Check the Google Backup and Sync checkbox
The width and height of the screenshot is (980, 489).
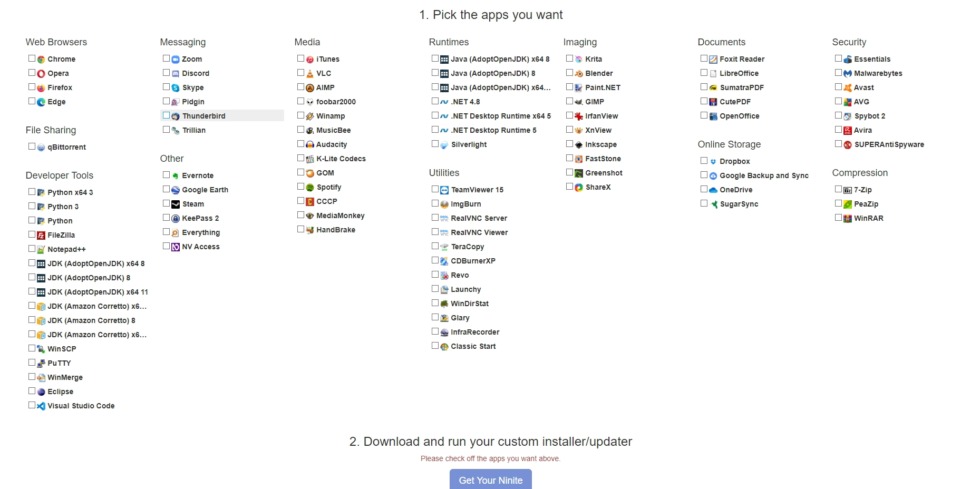tap(704, 175)
